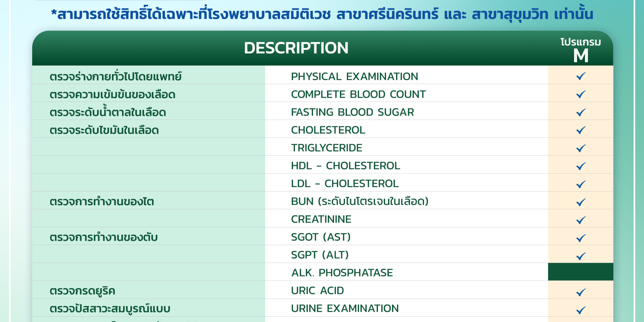
Task: Select the ตรวจการทำงานของไต row label
Action: click(102, 201)
